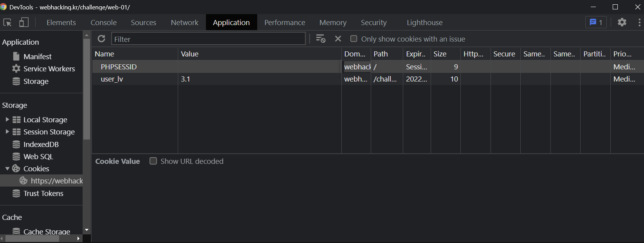Toggle the device toolbar icon
Viewport: 644px width, 243px height.
(x=24, y=22)
